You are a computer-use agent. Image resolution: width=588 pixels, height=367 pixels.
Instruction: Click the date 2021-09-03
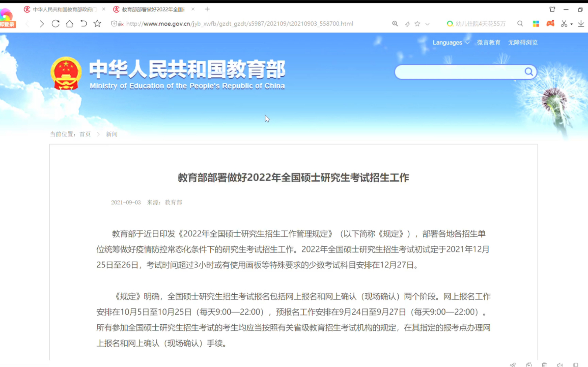coord(126,202)
